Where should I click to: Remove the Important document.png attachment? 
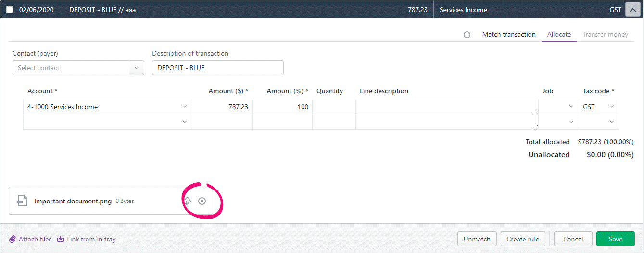pyautogui.click(x=202, y=201)
